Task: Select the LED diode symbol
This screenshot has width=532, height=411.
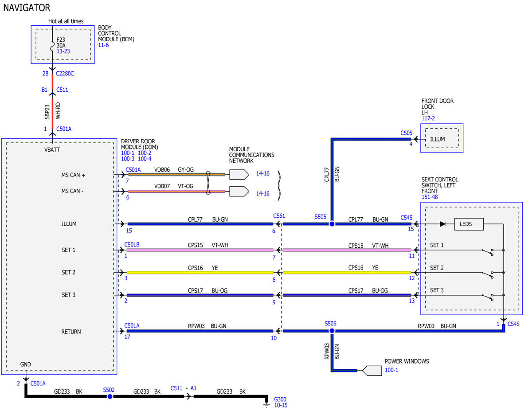Action: pos(442,224)
